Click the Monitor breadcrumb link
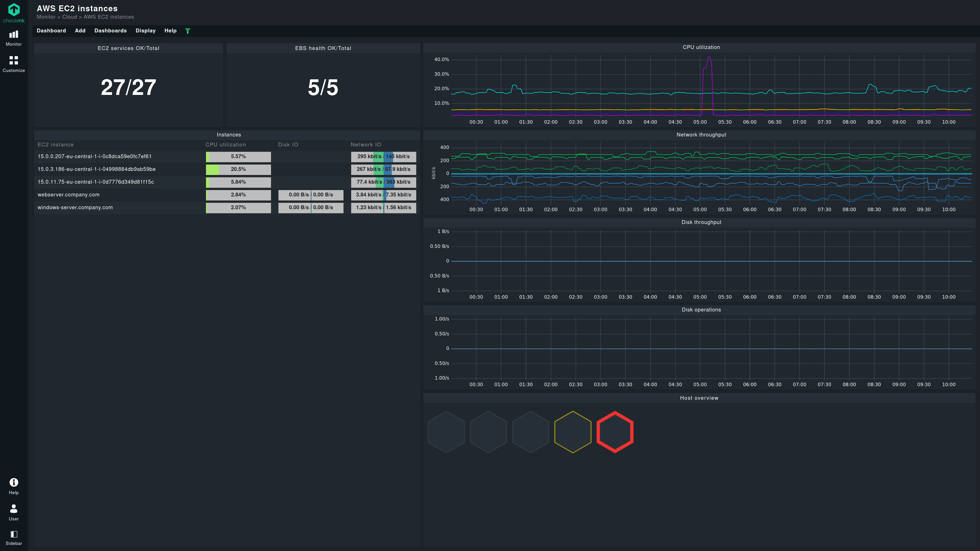 coord(46,17)
